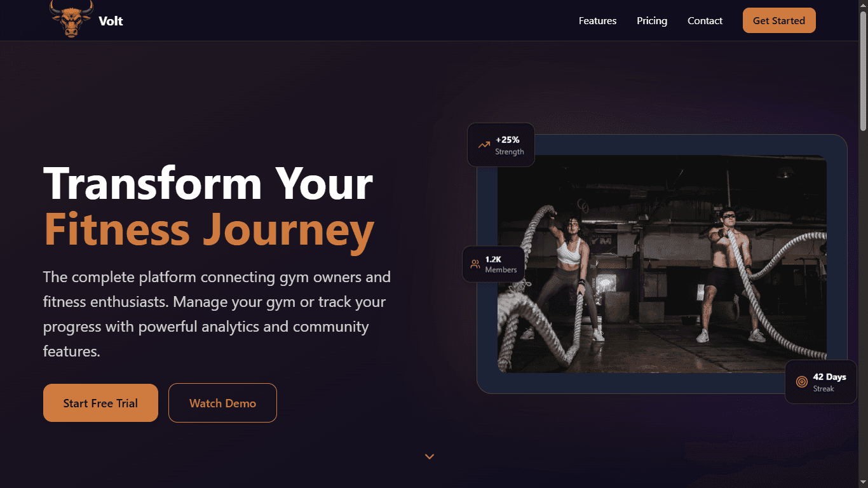Click the Fitness Journey orange heading
This screenshot has height=488, width=868.
tap(209, 229)
